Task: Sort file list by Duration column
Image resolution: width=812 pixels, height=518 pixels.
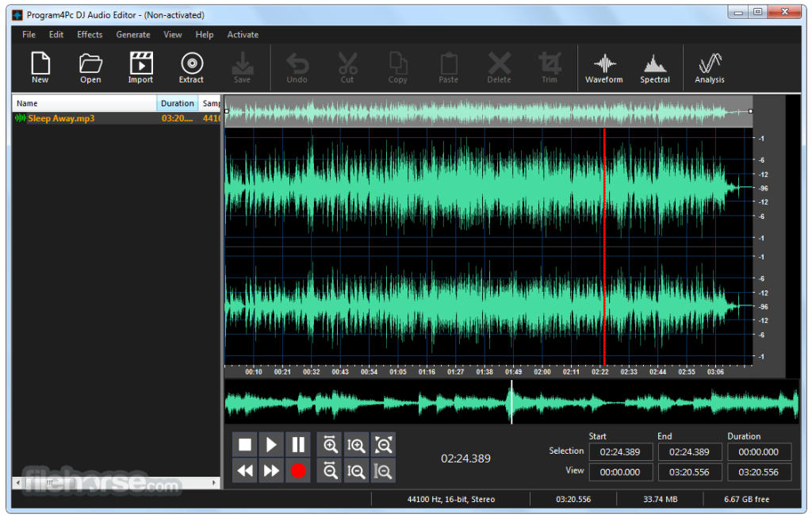Action: (178, 103)
